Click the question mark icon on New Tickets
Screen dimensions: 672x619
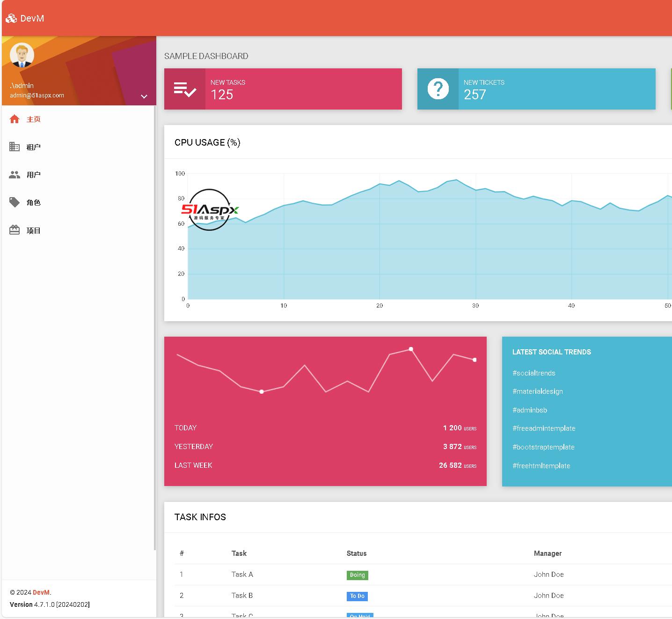click(438, 89)
